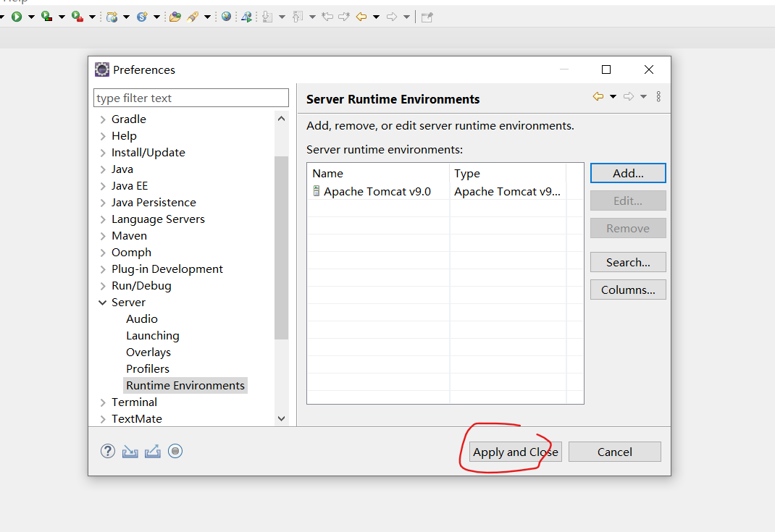Select Overlays under Server

click(x=148, y=352)
